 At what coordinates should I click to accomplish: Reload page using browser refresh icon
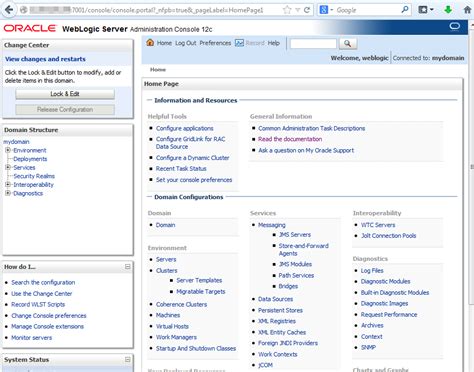(x=307, y=10)
